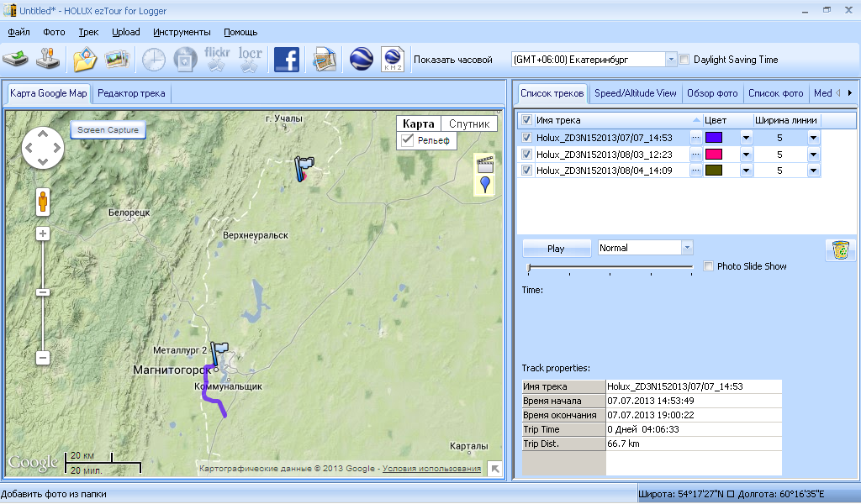Switch to Обзор фото tab
This screenshot has width=861, height=504.
[x=712, y=93]
